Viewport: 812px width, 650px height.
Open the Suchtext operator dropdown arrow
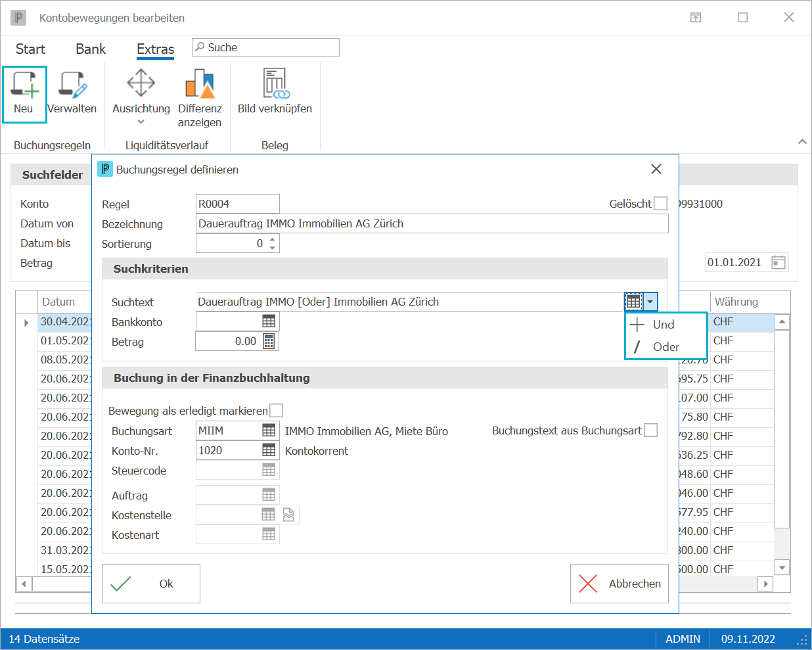650,302
